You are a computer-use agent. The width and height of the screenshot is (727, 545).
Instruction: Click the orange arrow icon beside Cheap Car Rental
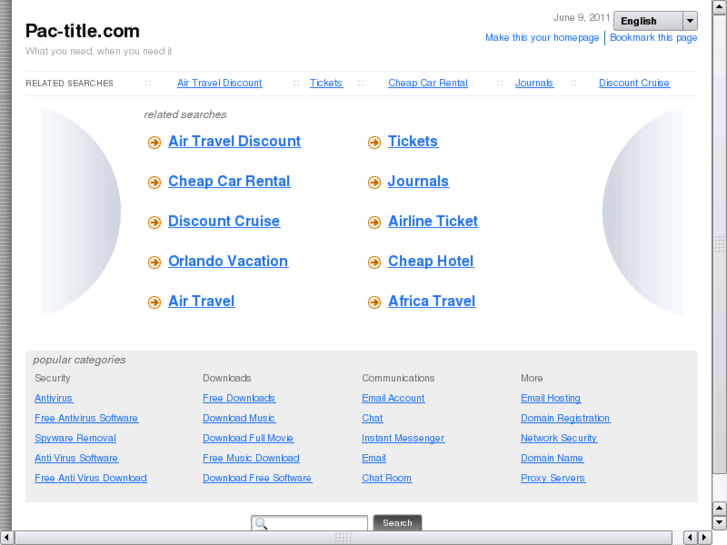[154, 182]
